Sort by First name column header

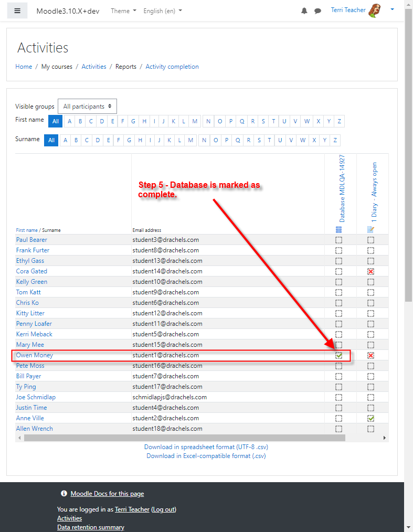pyautogui.click(x=27, y=230)
